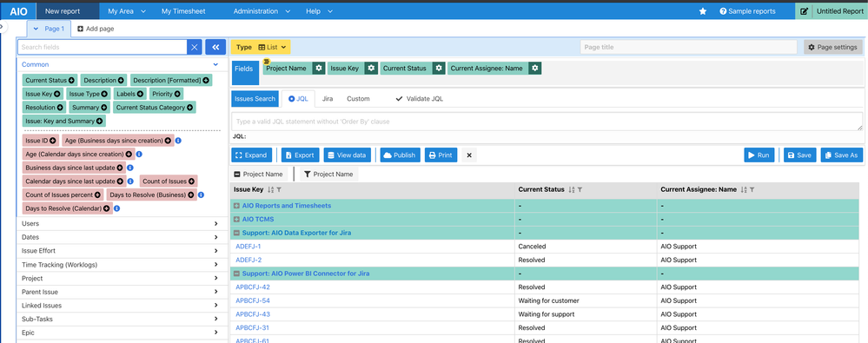Screen dimensions: 868x343
Task: Open Page settings
Action: click(x=832, y=47)
